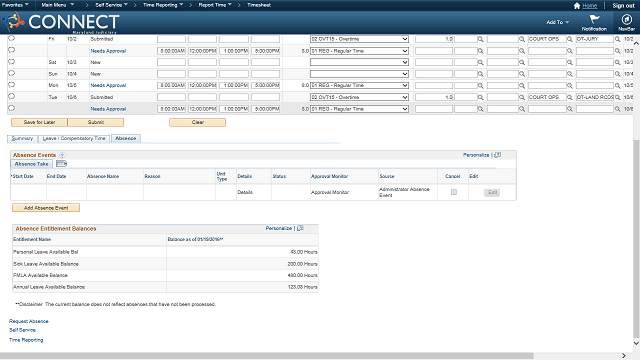This screenshot has width=640, height=360.
Task: Open the empty time code dropdown for Sun 10/4
Action: point(359,74)
